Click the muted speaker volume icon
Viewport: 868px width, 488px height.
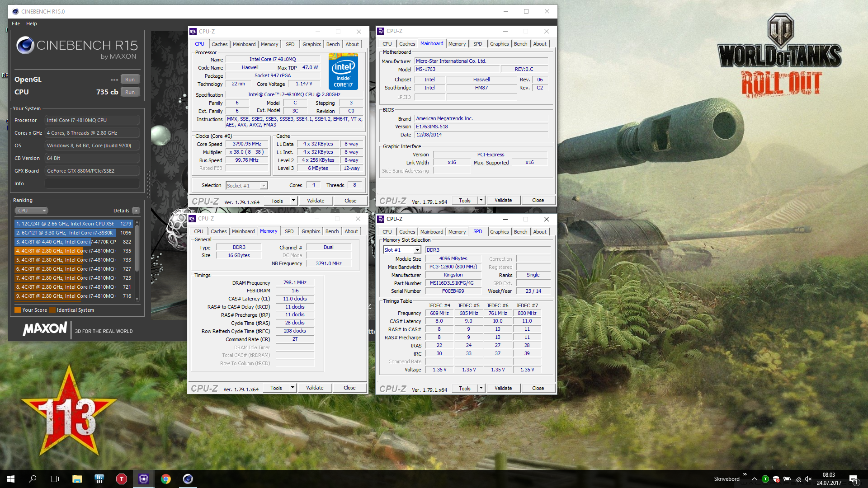809,479
